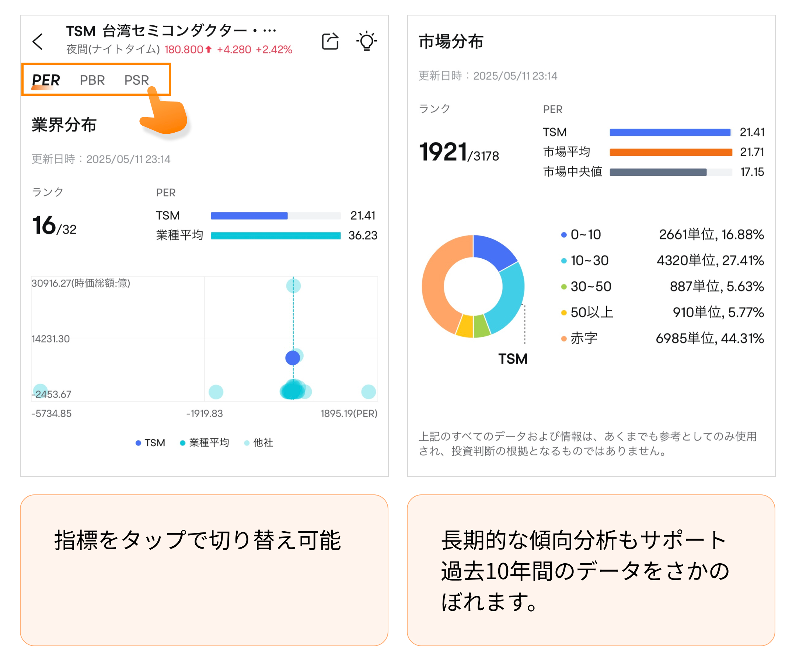Click the TSM legend dot below scatter chart

tap(138, 443)
